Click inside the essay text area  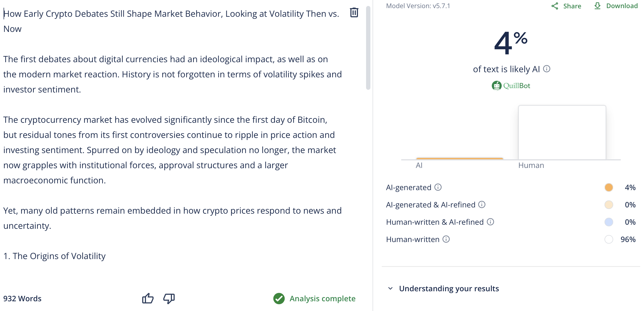pos(173,135)
